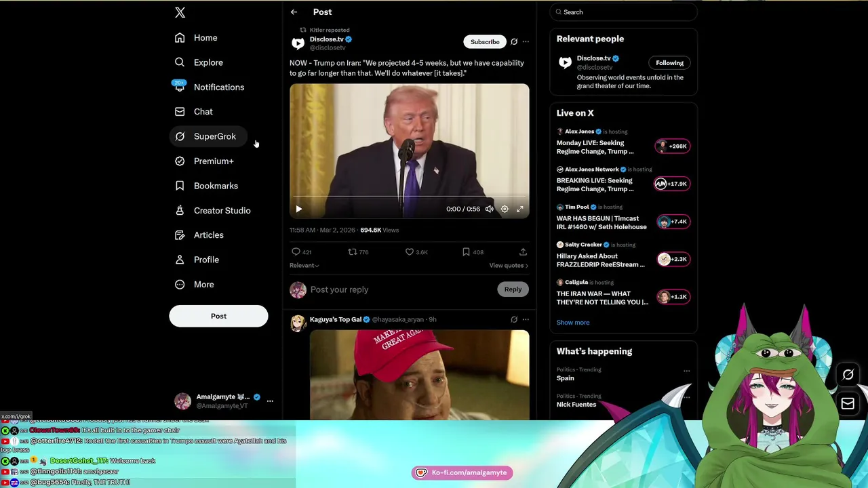
Task: Click Grok icon on Kaguya's post
Action: point(514,319)
